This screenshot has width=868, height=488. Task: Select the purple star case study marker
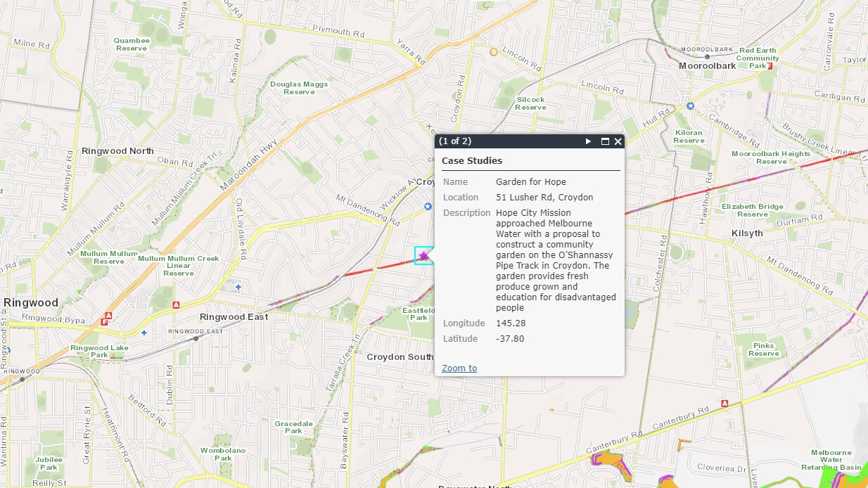[423, 257]
